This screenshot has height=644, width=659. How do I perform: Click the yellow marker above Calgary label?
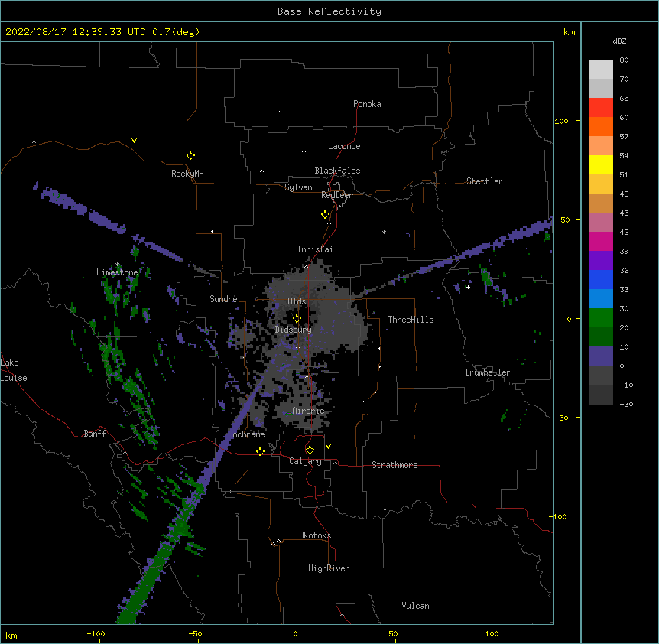pyautogui.click(x=310, y=450)
